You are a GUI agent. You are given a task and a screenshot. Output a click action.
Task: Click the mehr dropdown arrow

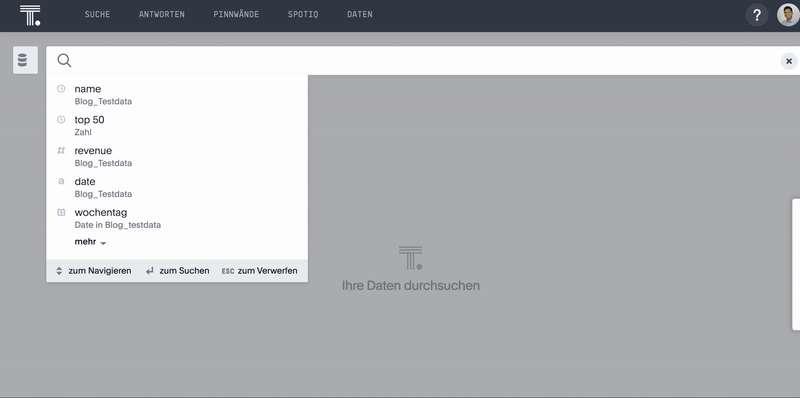click(x=103, y=243)
